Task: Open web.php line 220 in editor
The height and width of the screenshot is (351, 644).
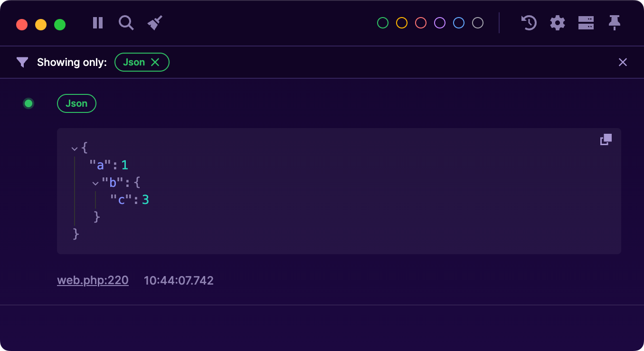Action: pyautogui.click(x=93, y=280)
